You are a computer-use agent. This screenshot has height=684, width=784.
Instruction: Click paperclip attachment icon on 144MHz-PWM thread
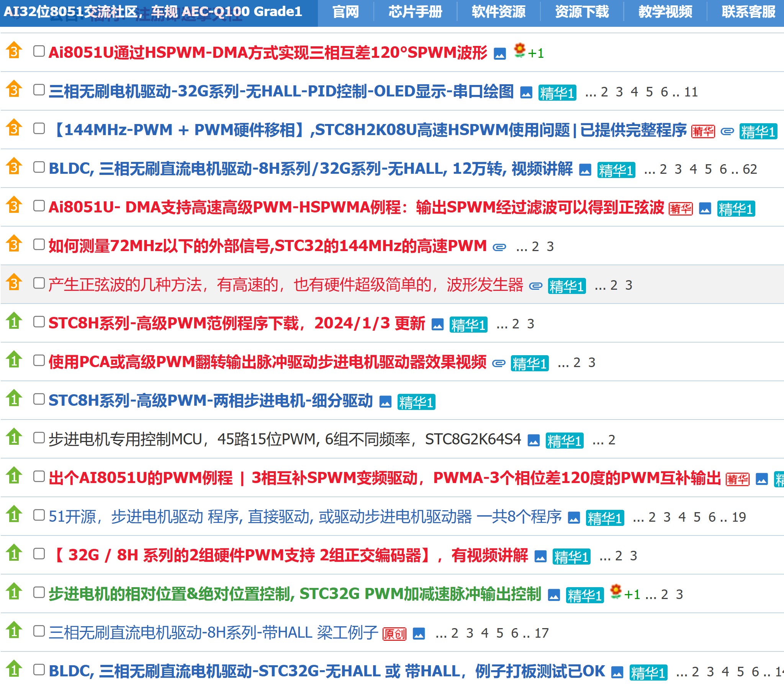coord(727,131)
